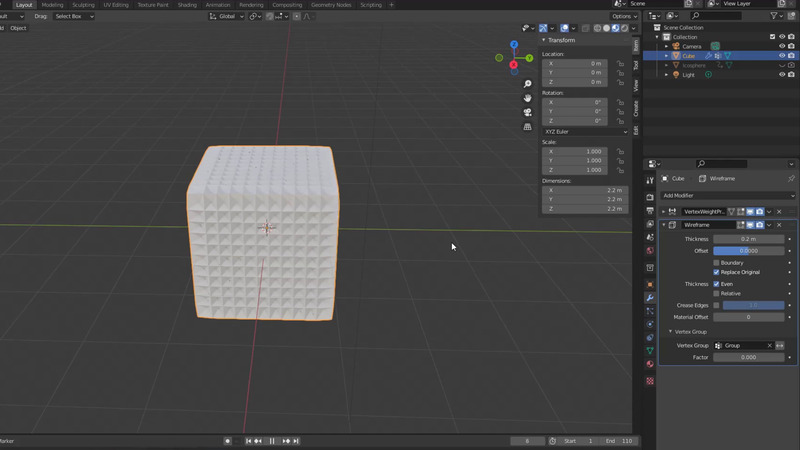Click the Thickness value field

[748, 239]
